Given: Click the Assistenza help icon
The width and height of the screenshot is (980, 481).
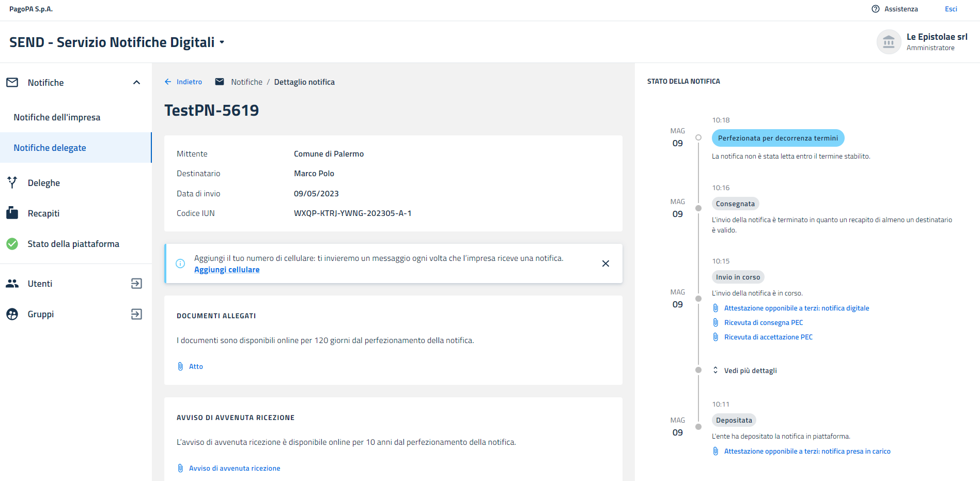Looking at the screenshot, I should pos(875,9).
